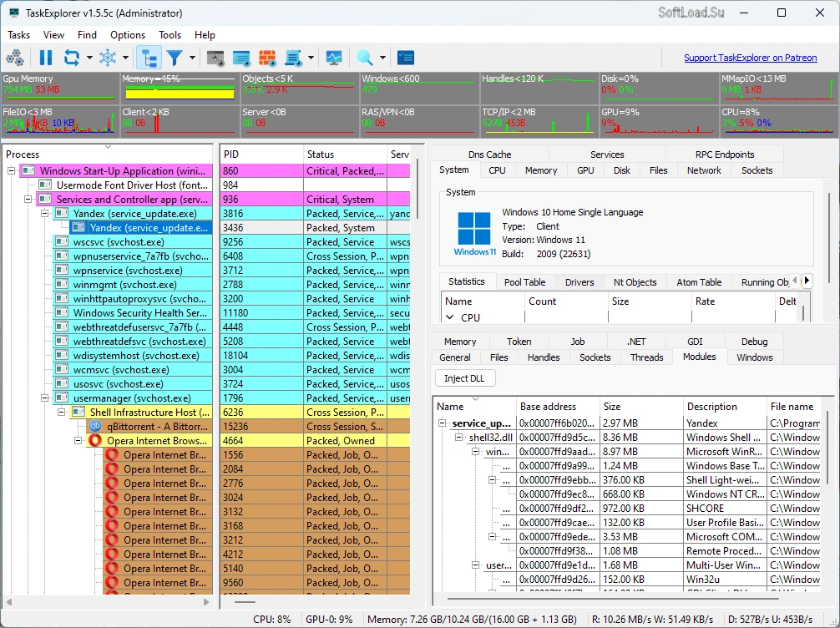Select the winmgmt (svchost.exe) process row
The height and width of the screenshot is (628, 840).
click(x=133, y=285)
